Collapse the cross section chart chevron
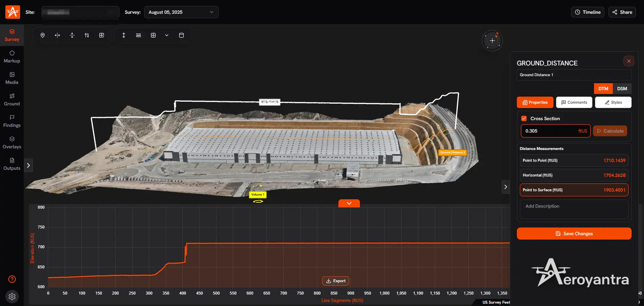The height and width of the screenshot is (306, 644). 349,203
